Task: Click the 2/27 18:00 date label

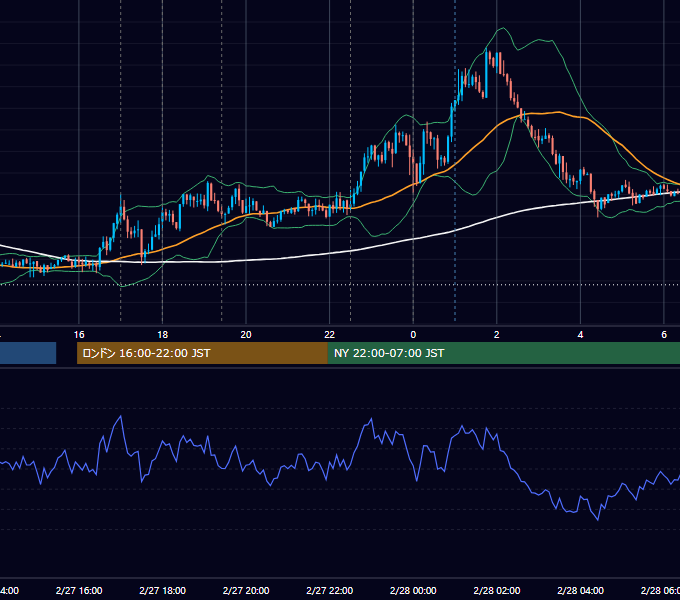Action: pyautogui.click(x=163, y=590)
